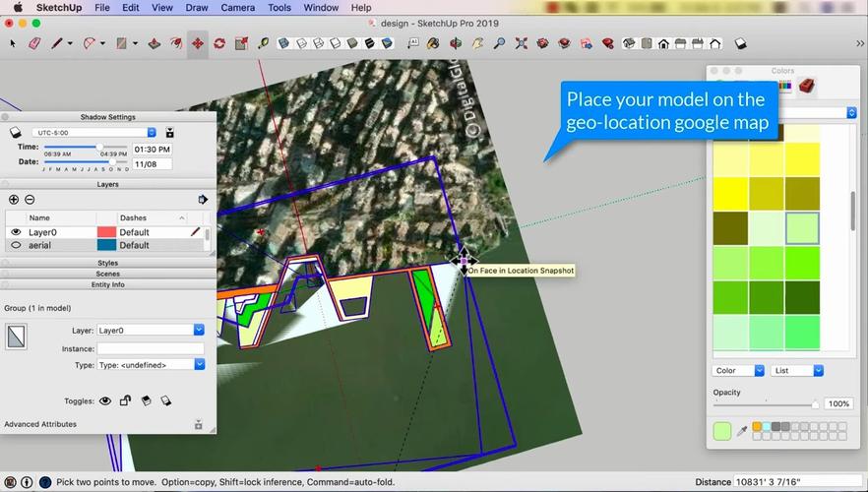
Task: Switch to Front view house icon
Action: [x=663, y=43]
